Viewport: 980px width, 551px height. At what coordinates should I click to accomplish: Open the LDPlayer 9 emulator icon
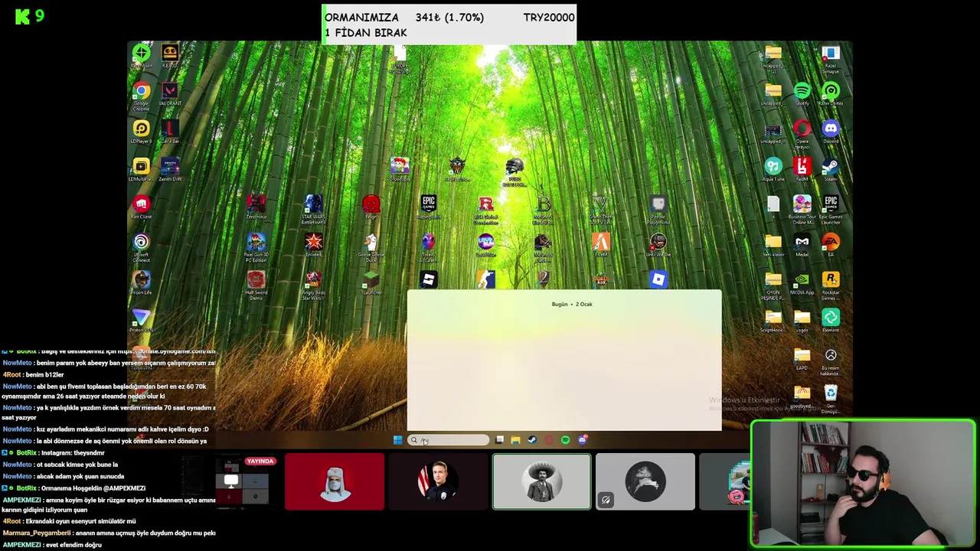(x=141, y=129)
